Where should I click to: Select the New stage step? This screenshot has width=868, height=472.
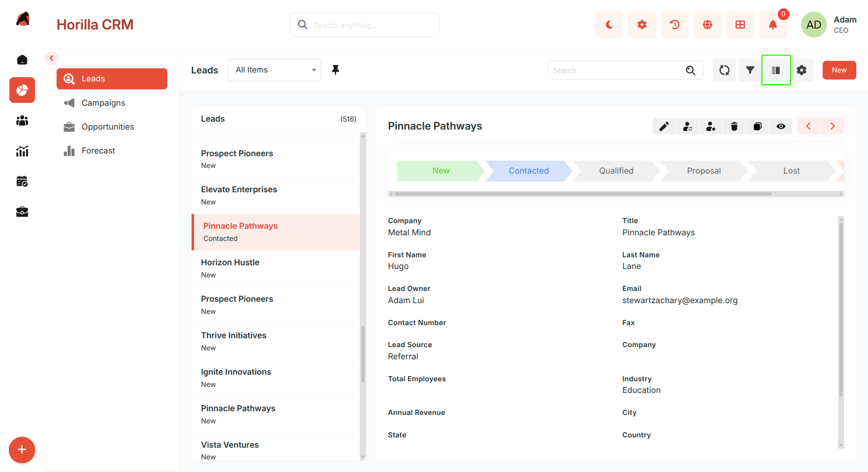coord(441,171)
